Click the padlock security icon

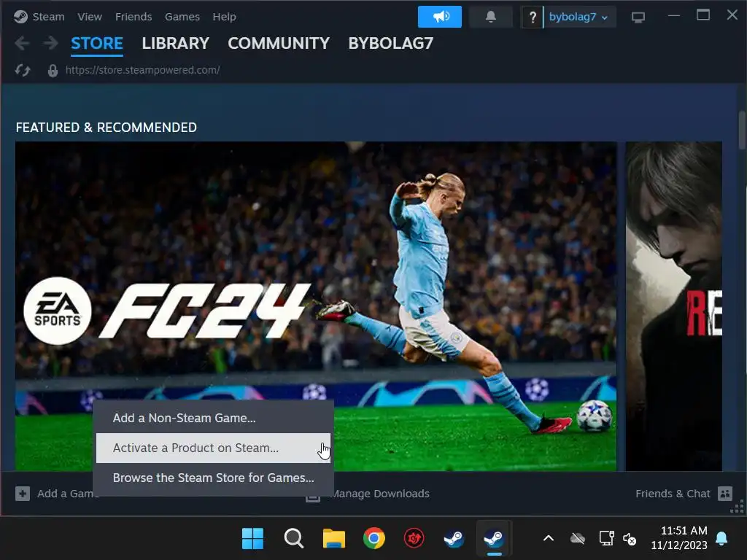coord(53,71)
